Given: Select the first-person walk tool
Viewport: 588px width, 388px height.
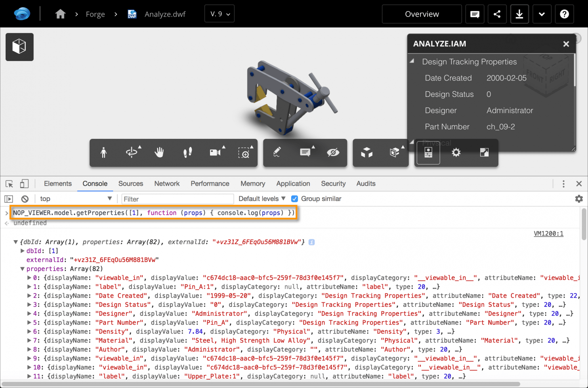Looking at the screenshot, I should 104,153.
